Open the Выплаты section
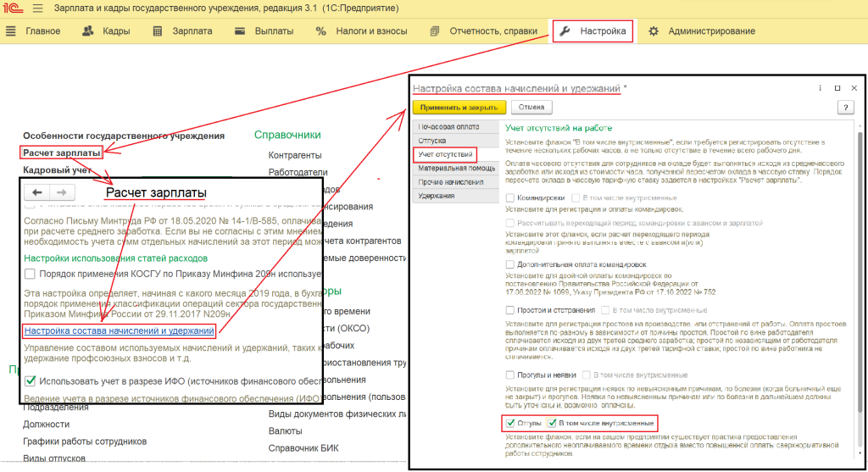 (x=274, y=31)
